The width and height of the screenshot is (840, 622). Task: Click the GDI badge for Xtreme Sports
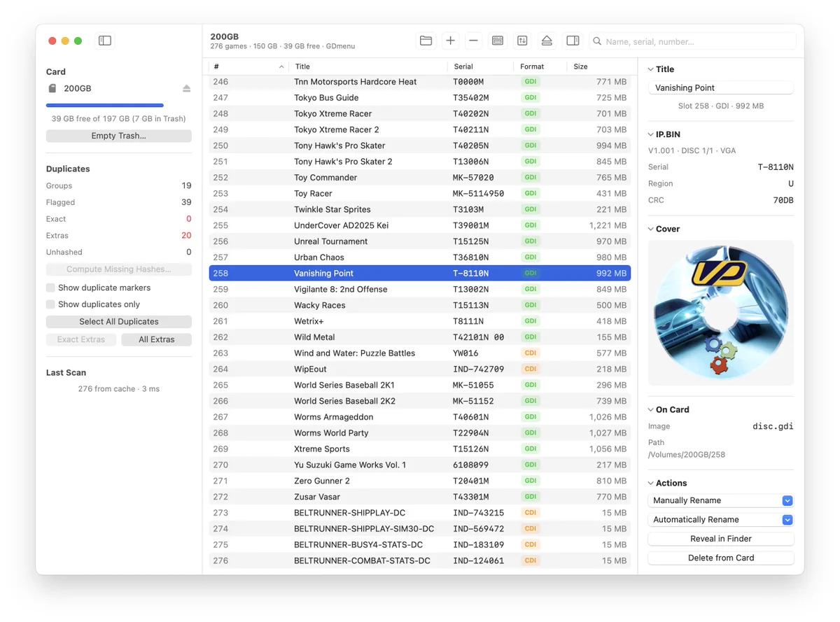[531, 448]
